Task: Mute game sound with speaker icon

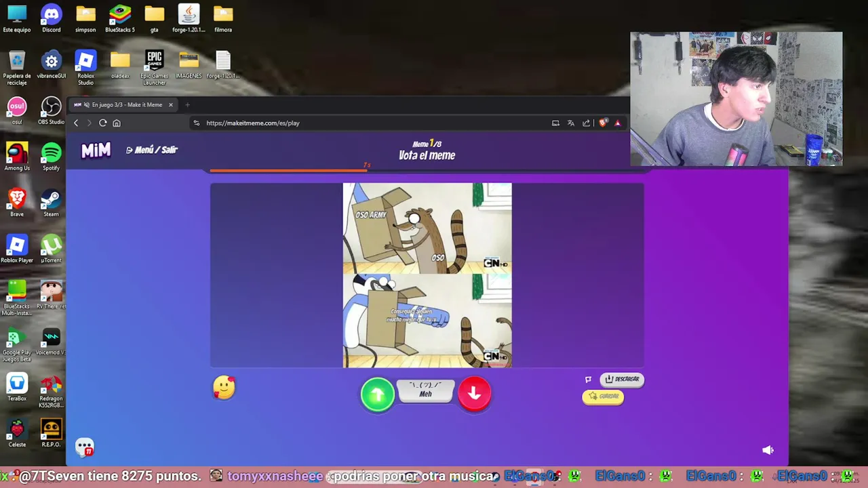Action: pyautogui.click(x=768, y=450)
